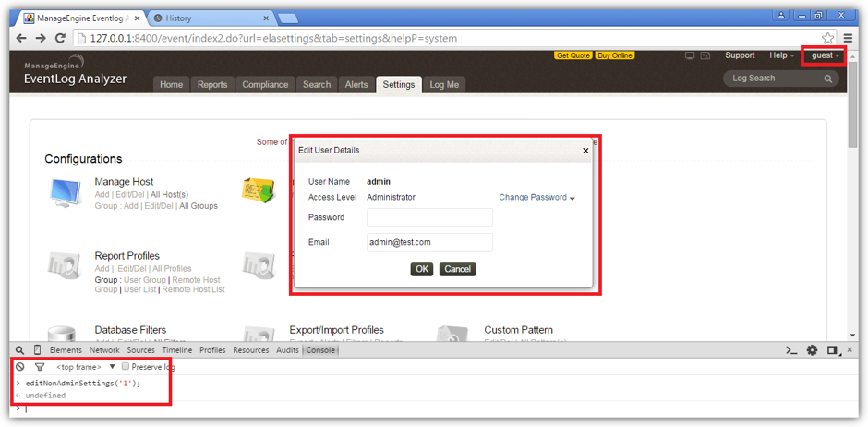Open the Chrome hamburger menu
This screenshot has height=427, width=868.
coord(848,38)
